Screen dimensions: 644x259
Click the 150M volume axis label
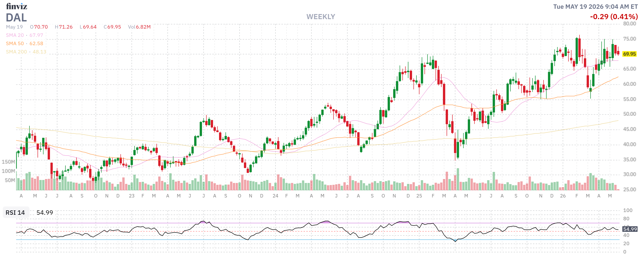(x=8, y=162)
